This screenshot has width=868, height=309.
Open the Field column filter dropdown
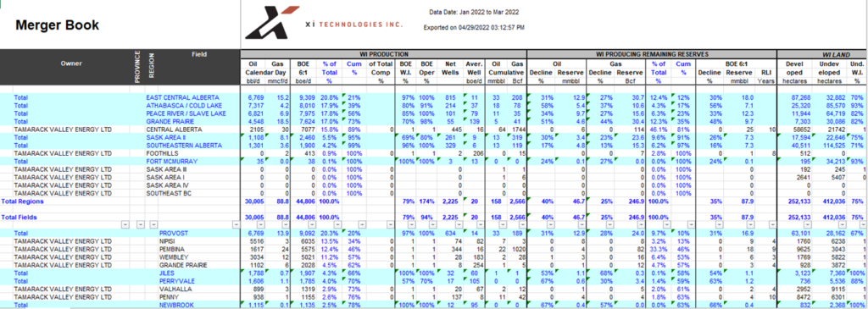tap(236, 224)
